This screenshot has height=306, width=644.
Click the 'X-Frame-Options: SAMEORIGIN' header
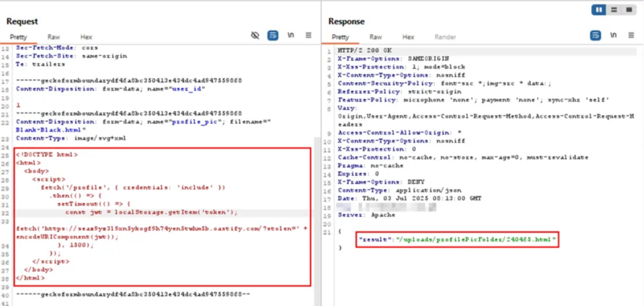click(393, 59)
